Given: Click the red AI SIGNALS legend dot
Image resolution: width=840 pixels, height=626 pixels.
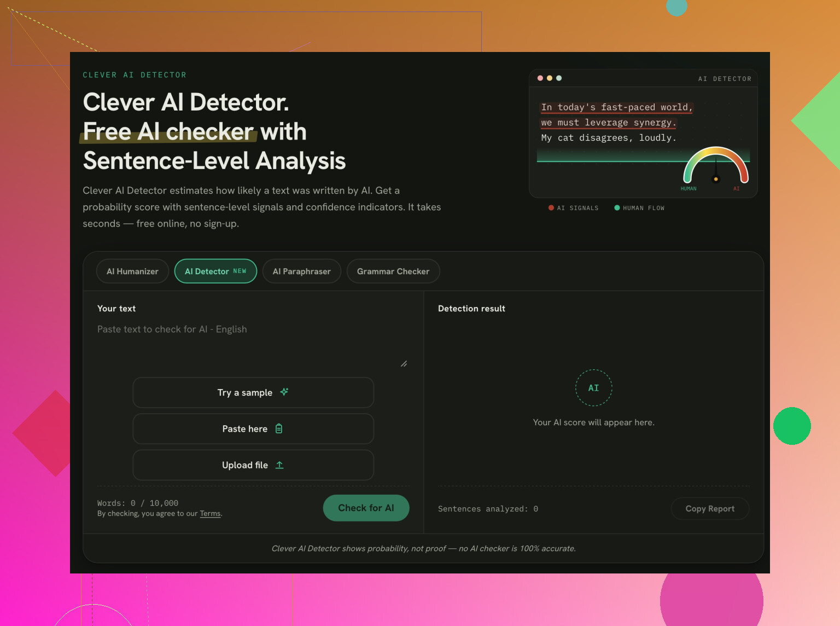Looking at the screenshot, I should coord(551,208).
